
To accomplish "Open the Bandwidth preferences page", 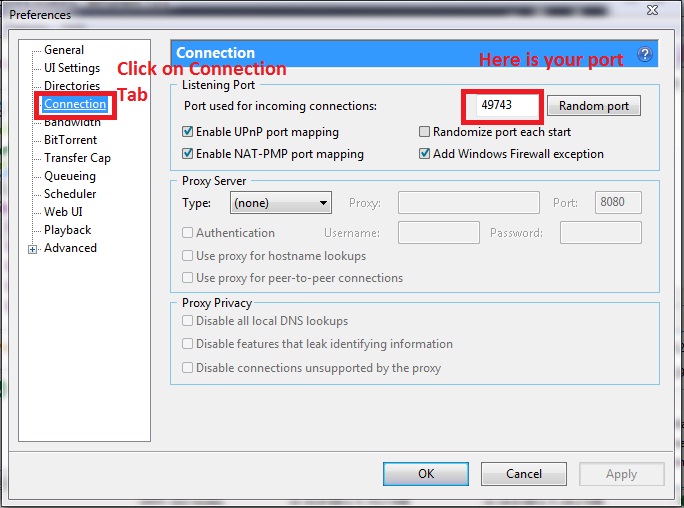I will (x=72, y=123).
